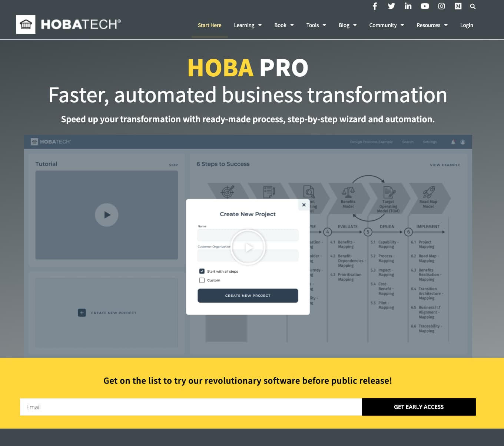Select the 'Start Here' navigation item
The width and height of the screenshot is (504, 446).
pyautogui.click(x=209, y=25)
